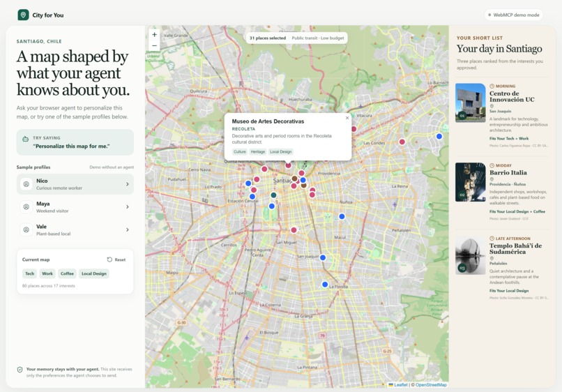The height and width of the screenshot is (392, 562).
Task: Click the blue map marker in La Florida
Action: pyautogui.click(x=325, y=285)
